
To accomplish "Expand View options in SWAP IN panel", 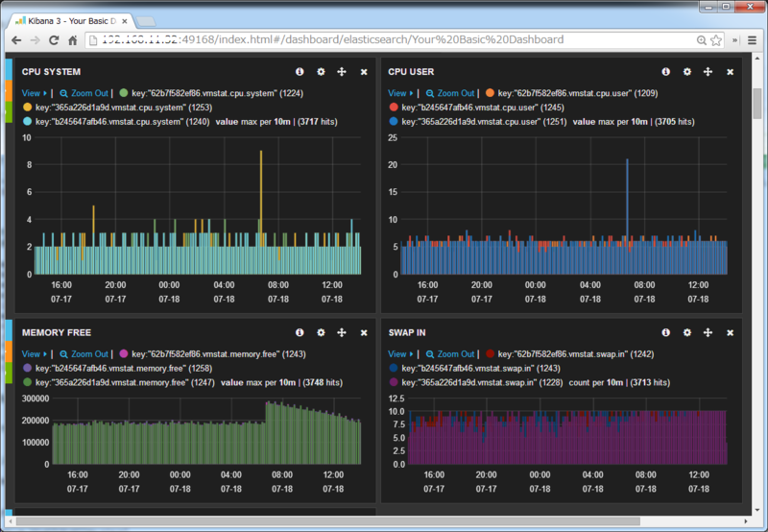I will point(400,353).
